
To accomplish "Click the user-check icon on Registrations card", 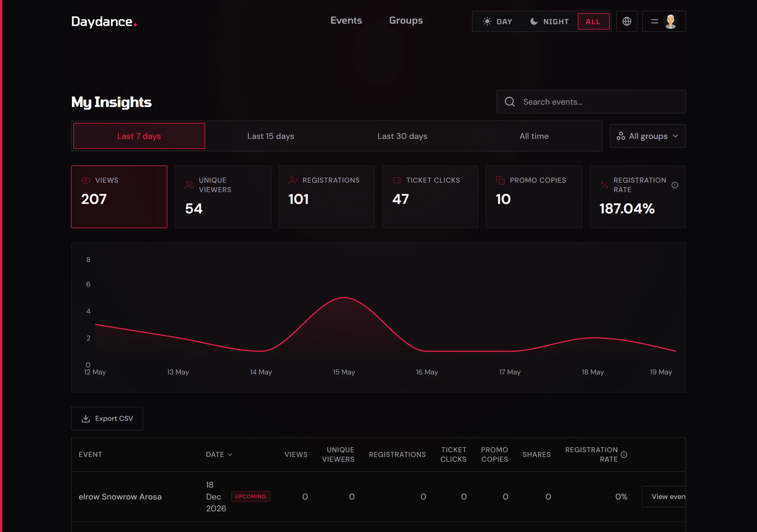I will pyautogui.click(x=293, y=180).
